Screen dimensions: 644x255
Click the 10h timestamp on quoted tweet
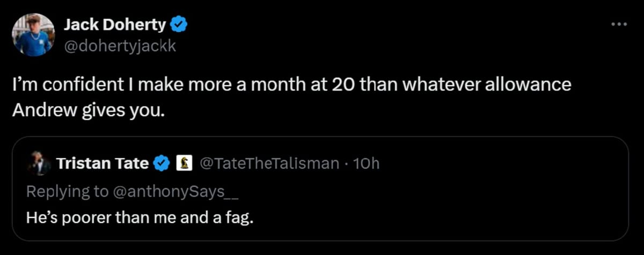(367, 163)
